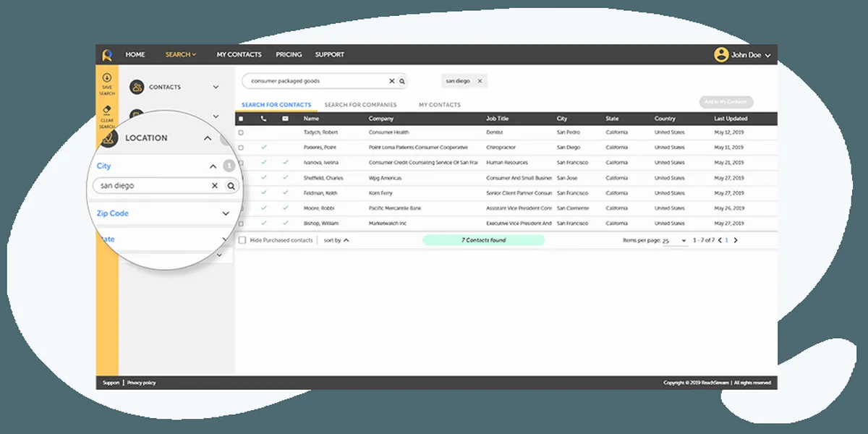The width and height of the screenshot is (868, 434).
Task: Go to the previous results page arrow
Action: pyautogui.click(x=720, y=240)
